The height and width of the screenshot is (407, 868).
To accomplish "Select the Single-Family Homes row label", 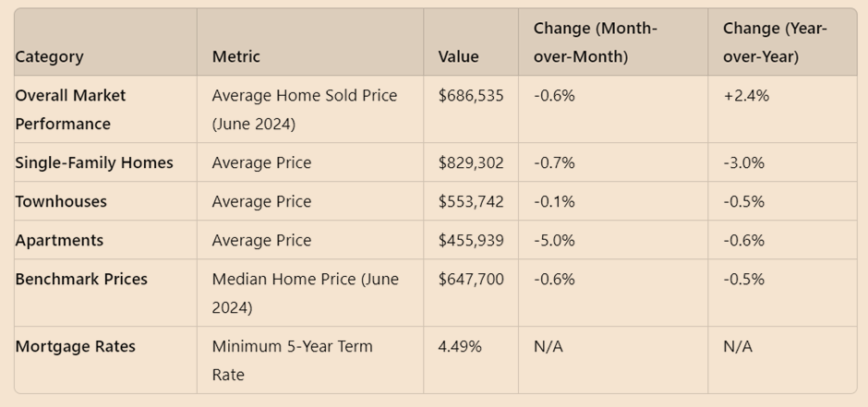I will [x=94, y=162].
